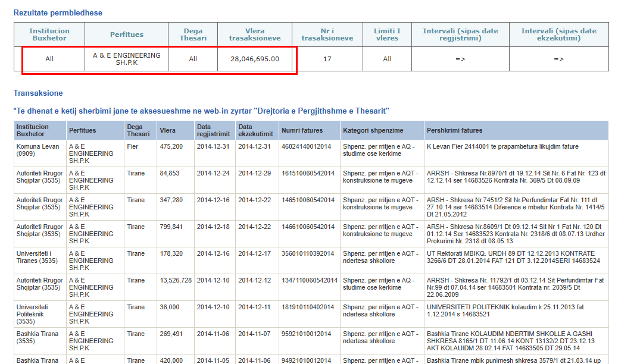This screenshot has height=364, width=640.
Task: Click the transaction count cell showing 17
Action: tap(327, 59)
